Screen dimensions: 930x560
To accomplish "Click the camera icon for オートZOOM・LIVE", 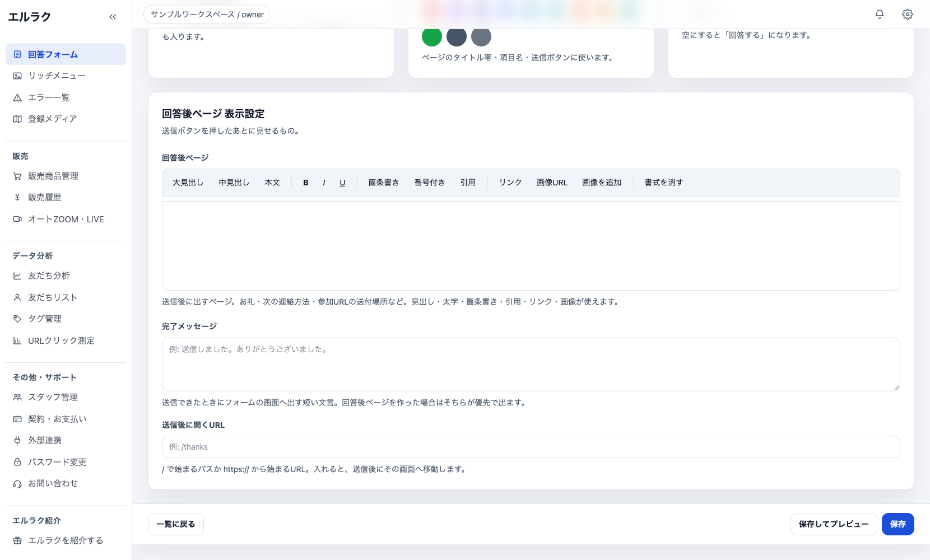I will 17,219.
